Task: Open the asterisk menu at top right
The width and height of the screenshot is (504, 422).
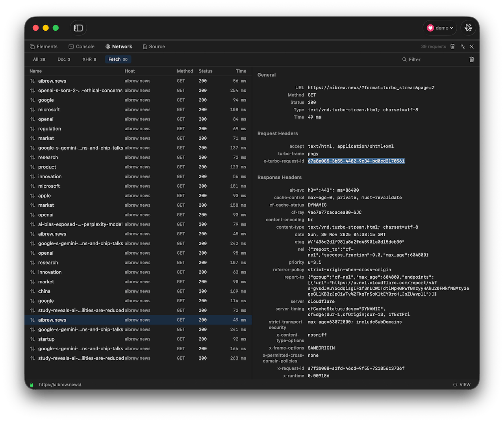Action: (x=468, y=28)
